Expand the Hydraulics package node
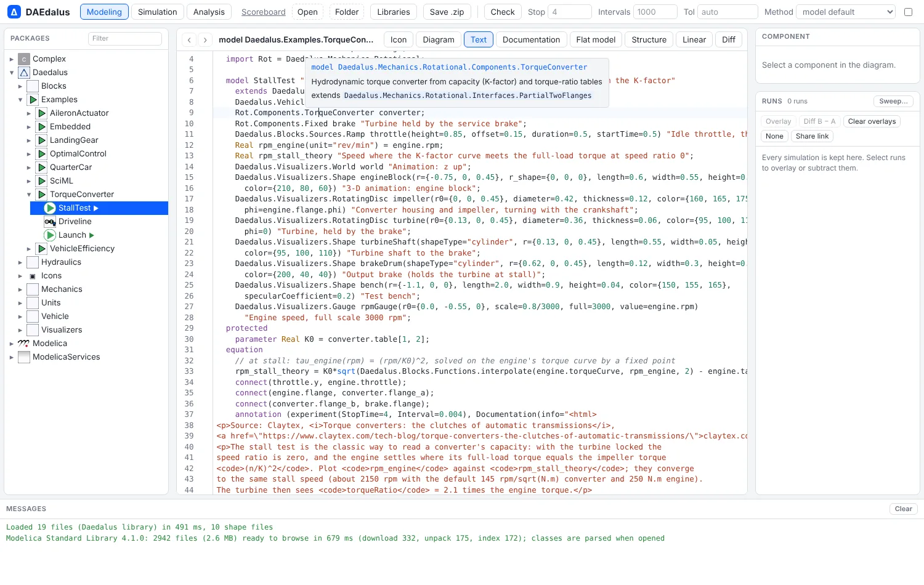 tap(20, 262)
